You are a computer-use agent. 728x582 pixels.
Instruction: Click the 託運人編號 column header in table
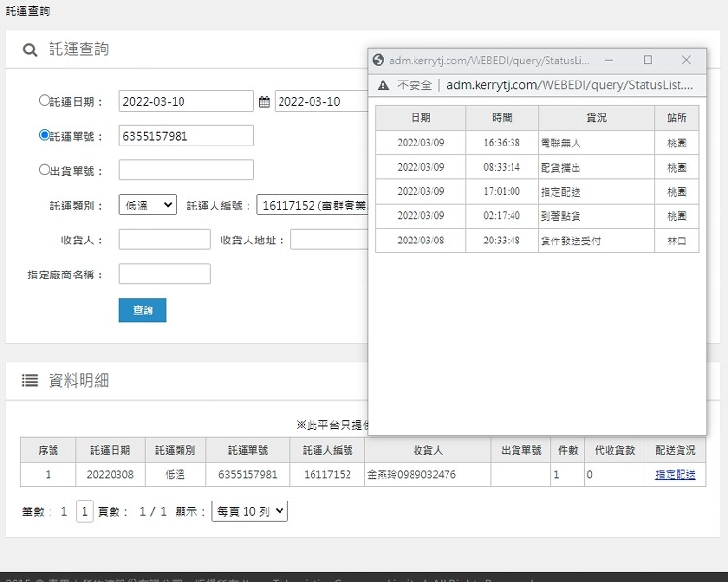[x=327, y=450]
